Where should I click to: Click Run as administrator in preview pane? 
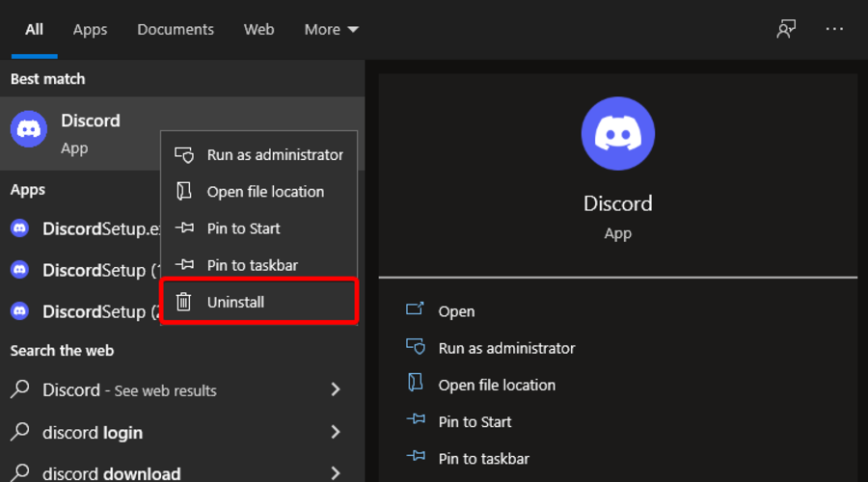pyautogui.click(x=506, y=348)
